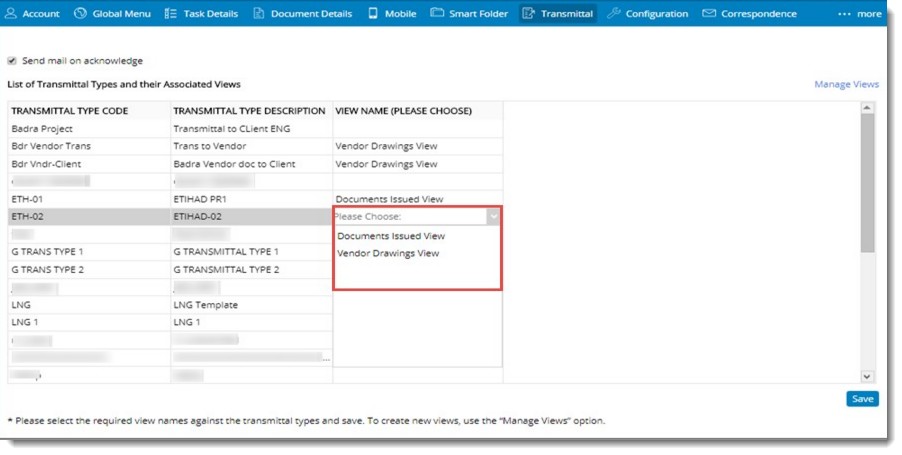Expand the Please Choose dropdown arrow
This screenshot has width=902, height=455.
[x=492, y=216]
